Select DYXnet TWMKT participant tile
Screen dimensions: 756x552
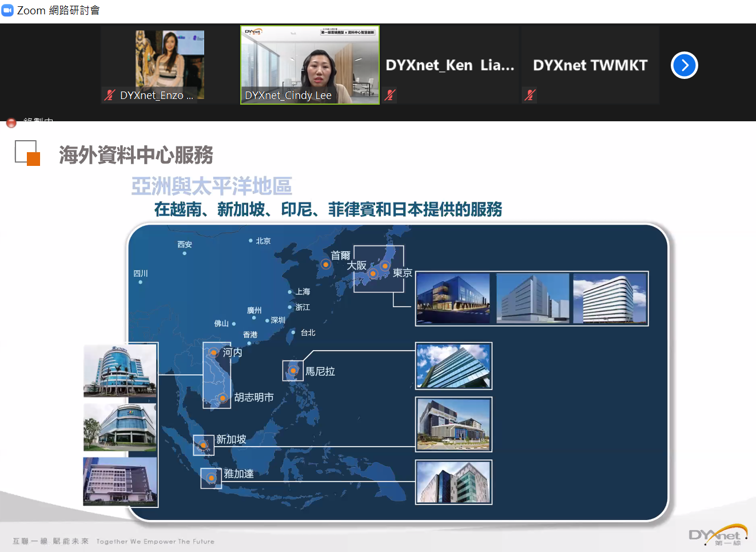click(x=590, y=65)
